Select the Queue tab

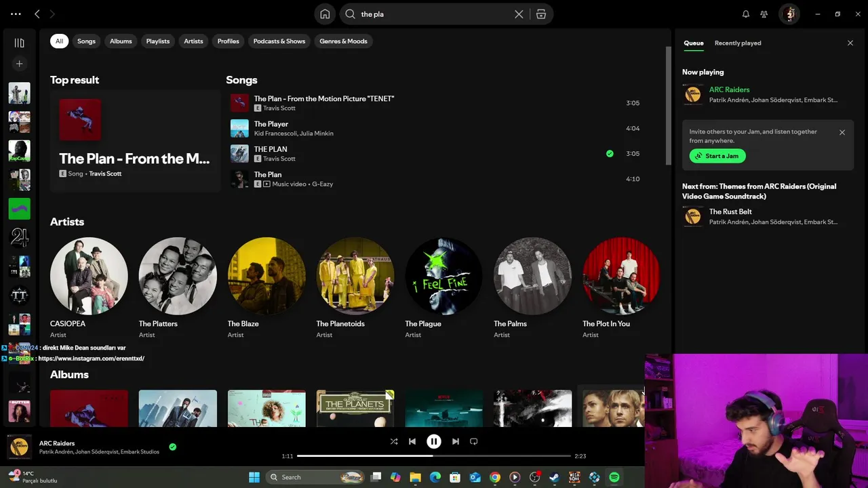tap(694, 43)
